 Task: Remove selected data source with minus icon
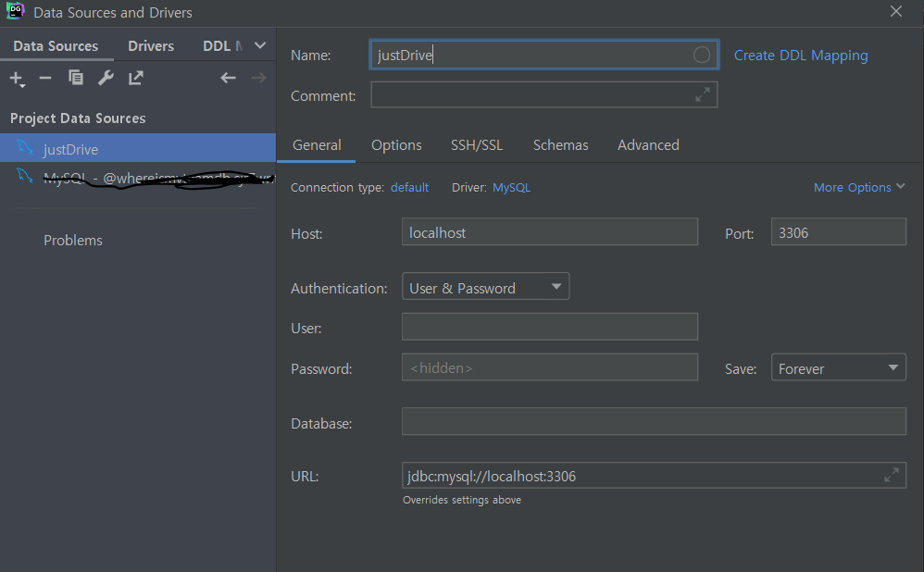(x=45, y=78)
